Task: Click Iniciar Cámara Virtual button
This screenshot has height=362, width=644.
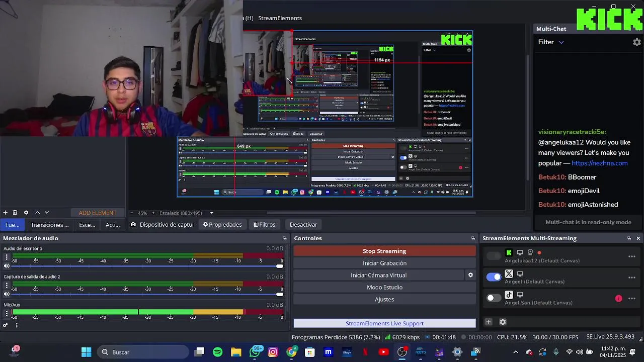Action: pos(378,275)
